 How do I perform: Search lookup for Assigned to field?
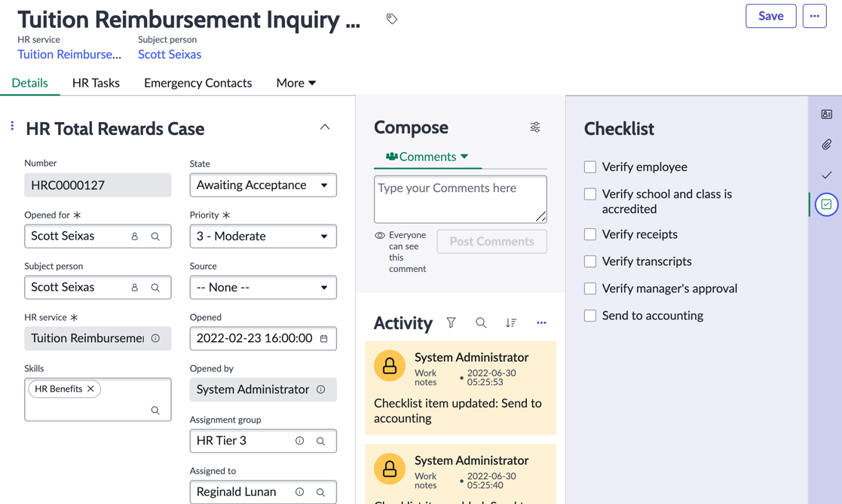click(x=320, y=492)
